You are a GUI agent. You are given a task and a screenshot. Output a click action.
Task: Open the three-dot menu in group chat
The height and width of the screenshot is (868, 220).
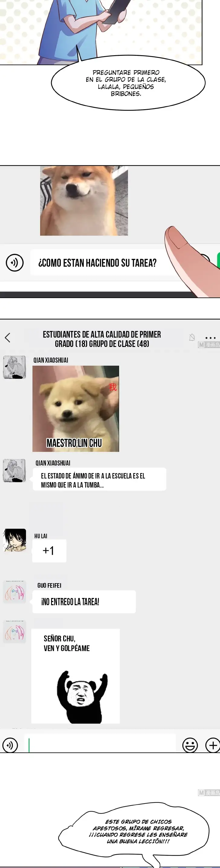coord(210,338)
